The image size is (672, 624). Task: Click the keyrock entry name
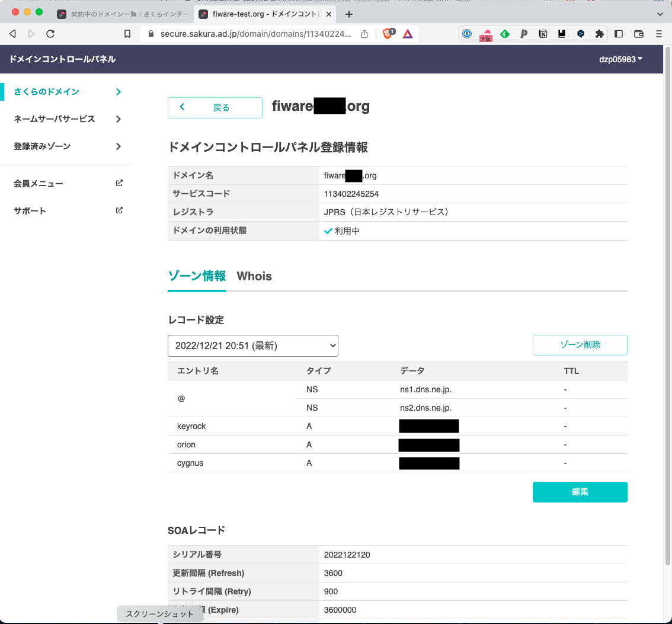pos(191,426)
